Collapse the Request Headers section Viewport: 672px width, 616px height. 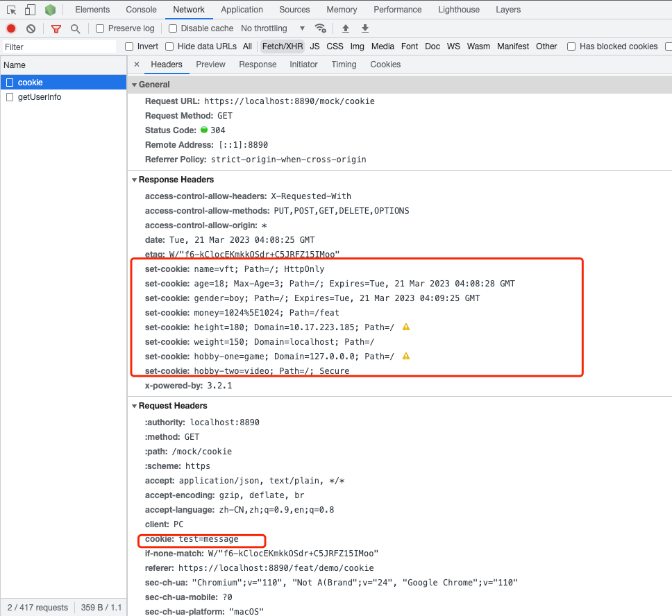coord(135,406)
